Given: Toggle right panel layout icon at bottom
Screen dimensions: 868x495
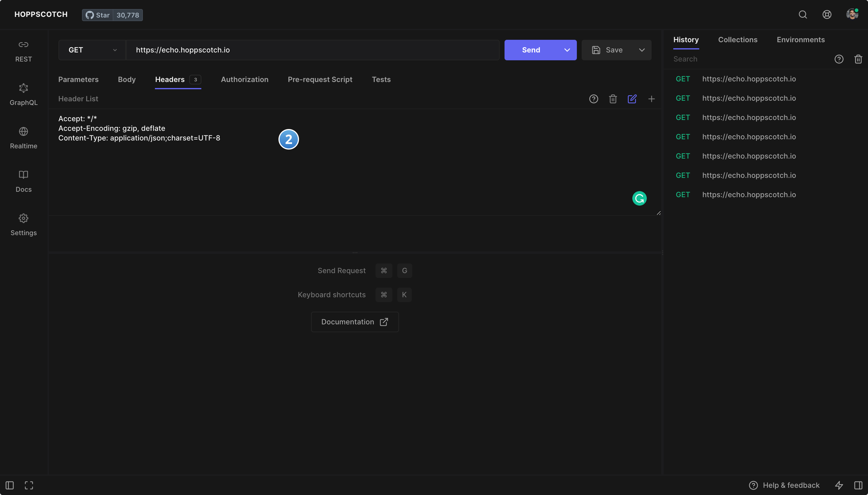Looking at the screenshot, I should pos(858,485).
